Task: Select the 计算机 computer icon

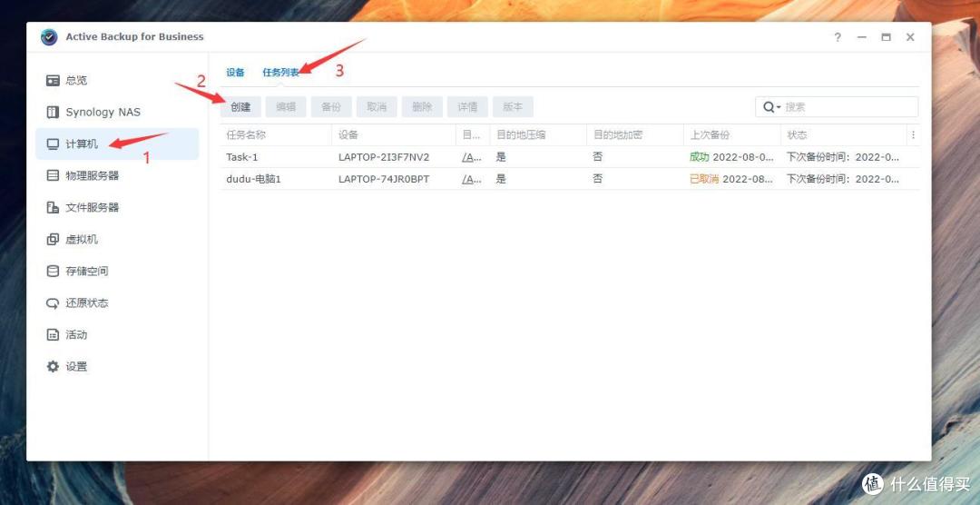Action: 53,144
